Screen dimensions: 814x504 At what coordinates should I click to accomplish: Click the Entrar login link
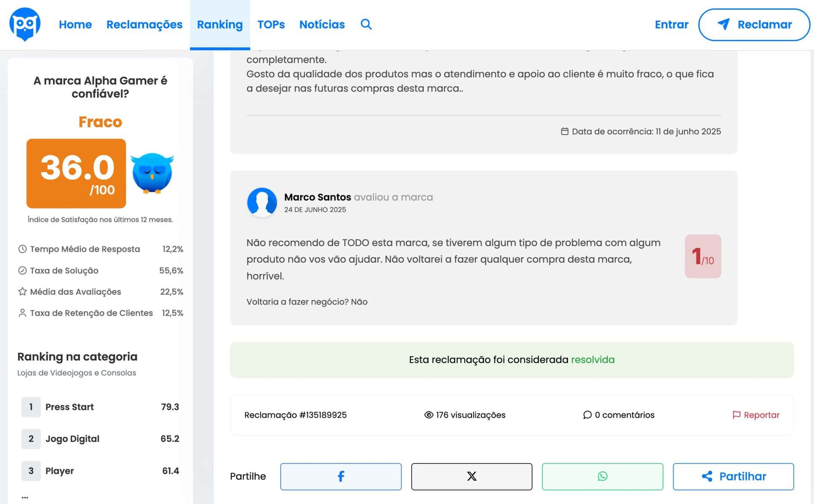(x=671, y=24)
